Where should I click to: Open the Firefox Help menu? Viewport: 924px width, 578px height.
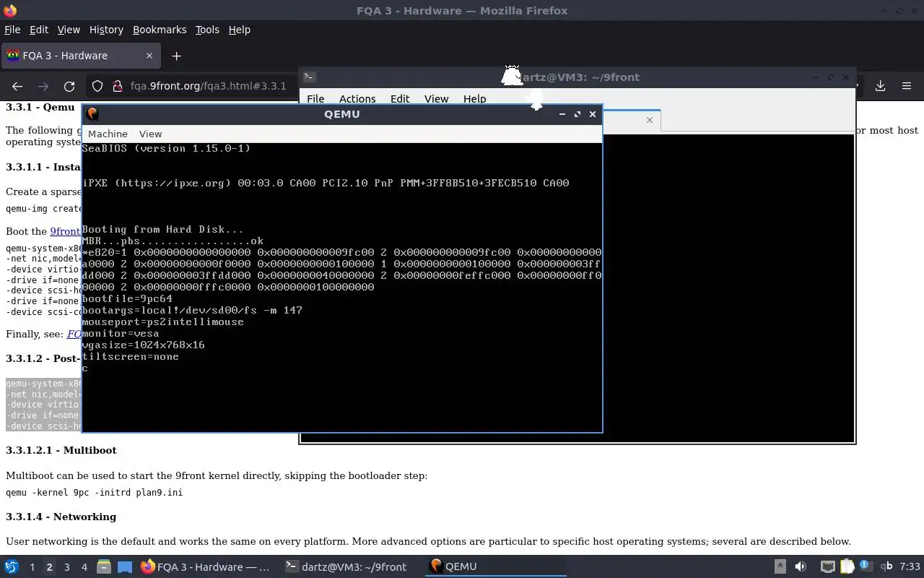click(x=239, y=30)
